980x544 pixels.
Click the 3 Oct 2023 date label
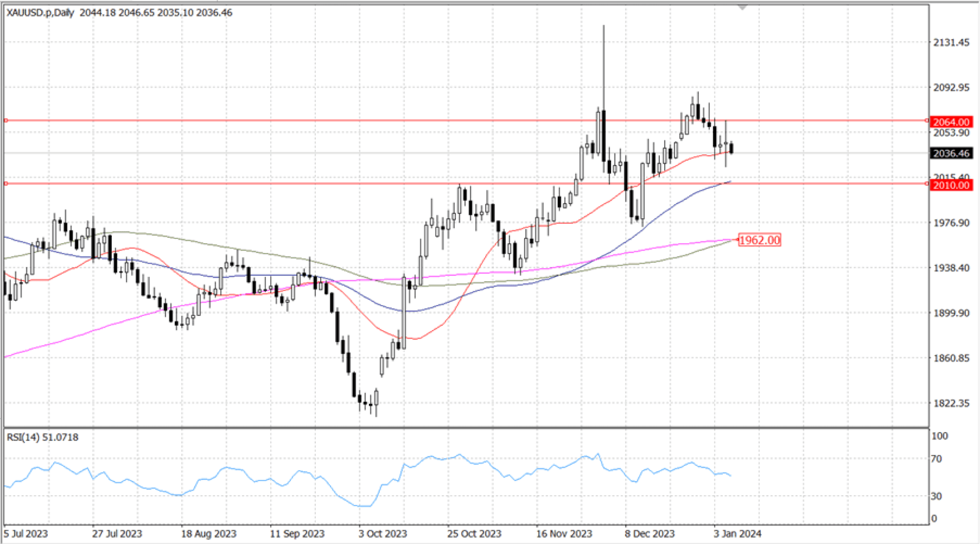tap(383, 534)
